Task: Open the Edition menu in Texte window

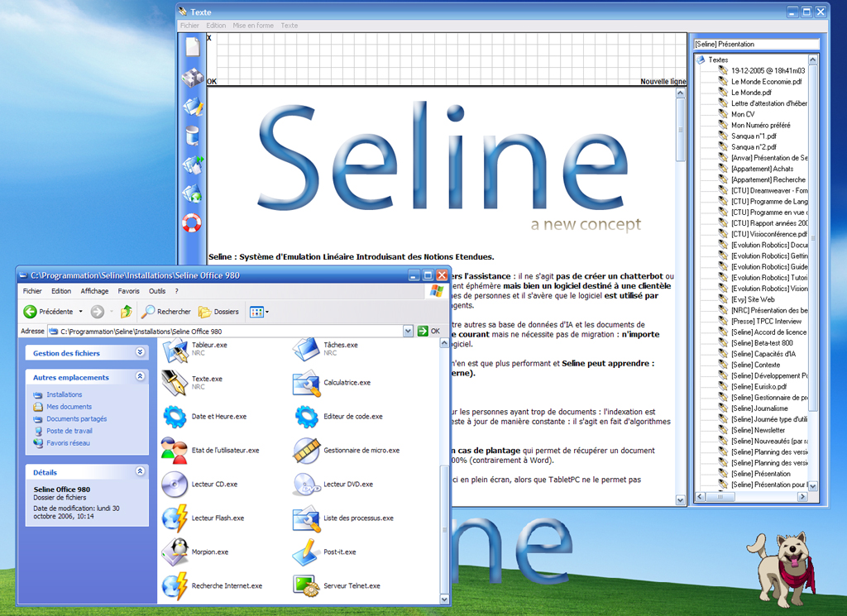Action: click(x=216, y=26)
